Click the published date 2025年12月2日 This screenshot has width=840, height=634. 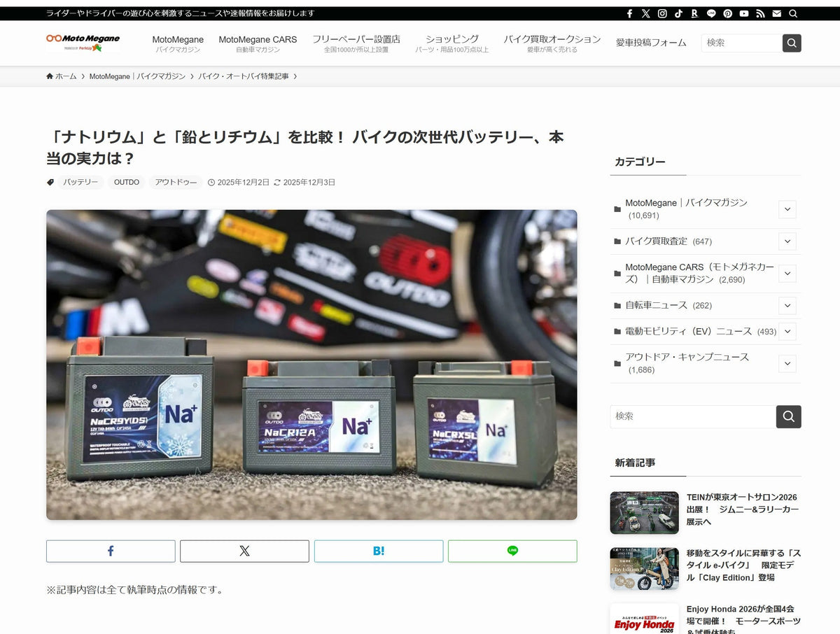tap(243, 182)
